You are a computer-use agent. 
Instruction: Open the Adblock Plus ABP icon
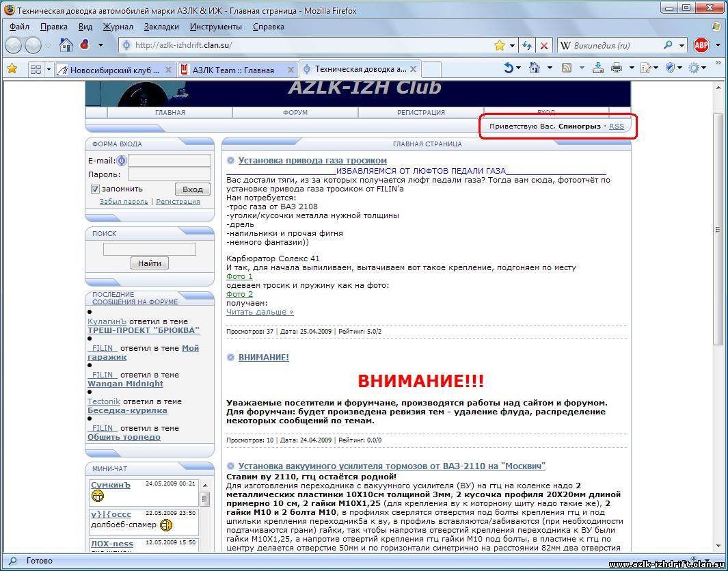701,45
